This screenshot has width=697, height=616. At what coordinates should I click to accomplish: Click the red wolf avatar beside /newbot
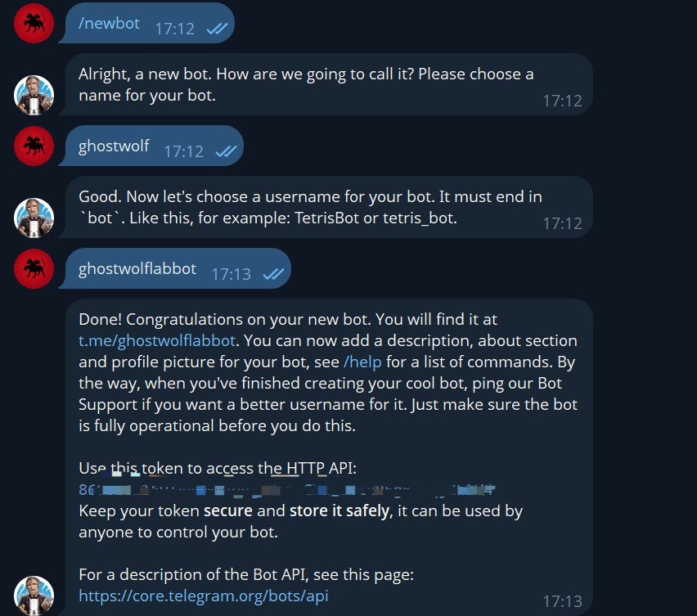point(34,23)
